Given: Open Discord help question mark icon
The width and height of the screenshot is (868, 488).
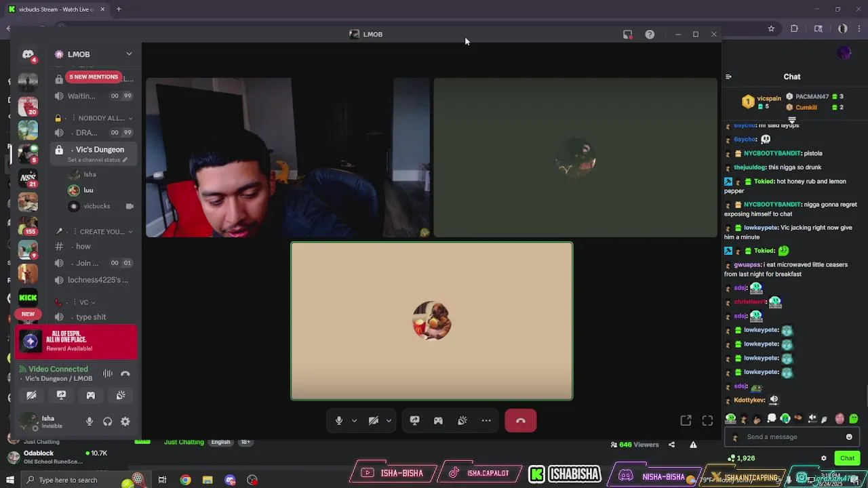Looking at the screenshot, I should coord(650,35).
